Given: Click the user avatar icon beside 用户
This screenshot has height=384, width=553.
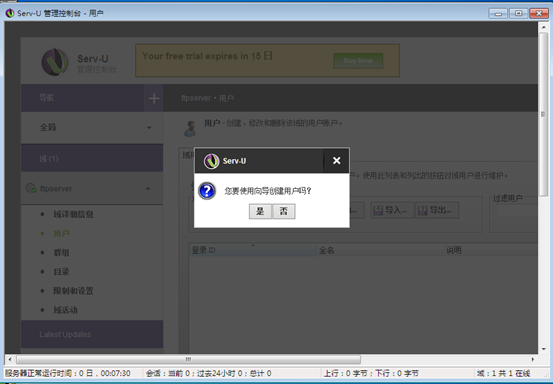Looking at the screenshot, I should (190, 128).
